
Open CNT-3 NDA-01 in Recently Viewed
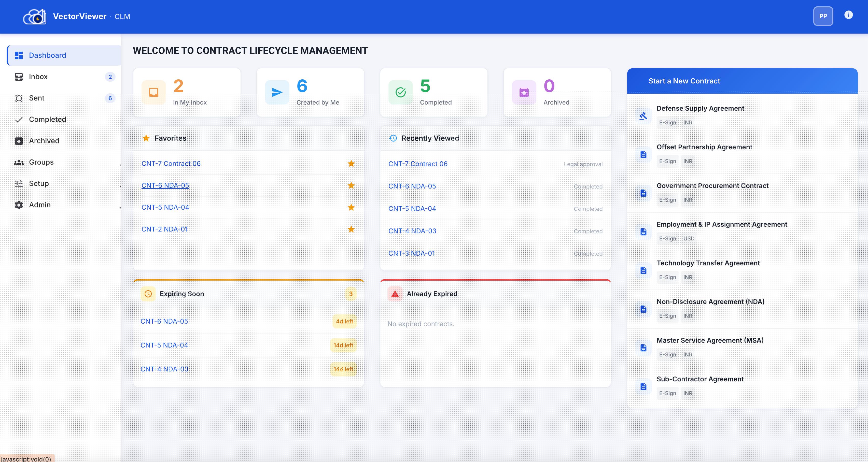pos(411,254)
